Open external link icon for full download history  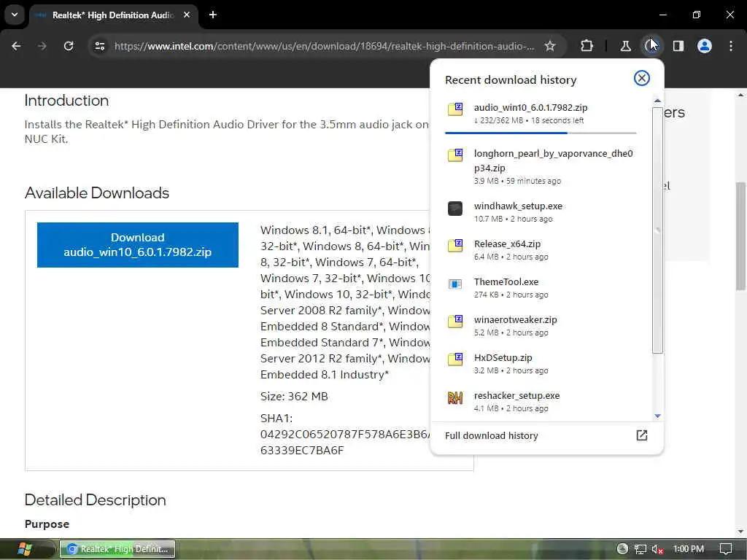(x=642, y=435)
